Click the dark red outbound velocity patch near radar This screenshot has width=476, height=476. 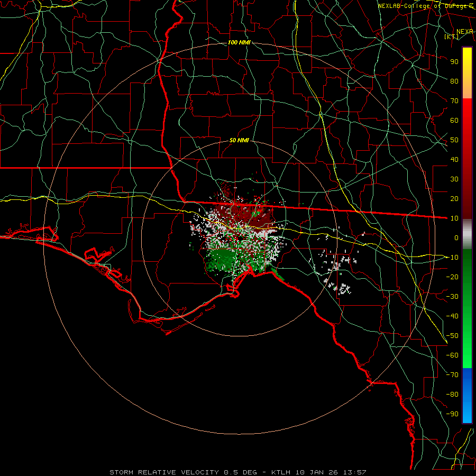pos(243,216)
